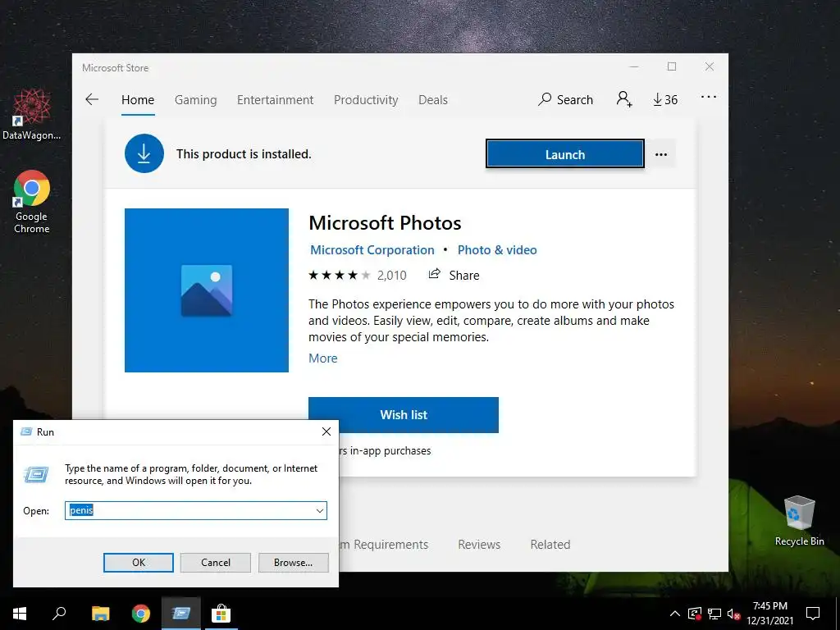
Task: Open the Recycle Bin desktop icon
Action: pos(799,521)
